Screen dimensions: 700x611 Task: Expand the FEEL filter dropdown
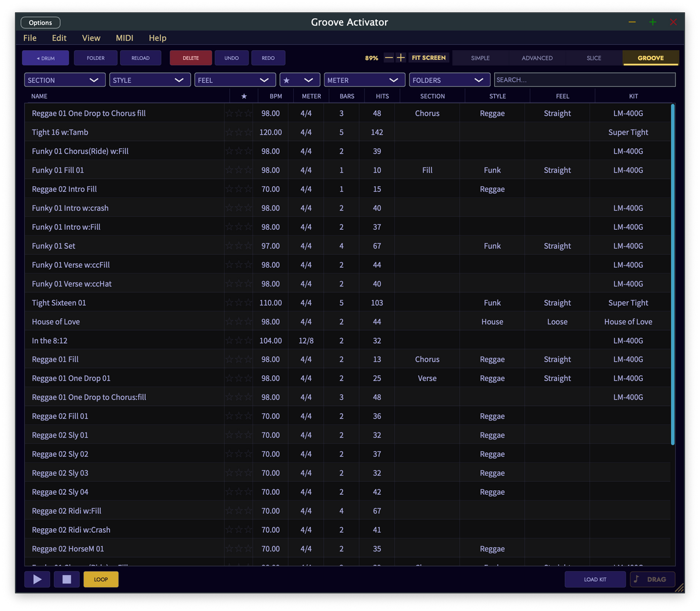tap(235, 80)
